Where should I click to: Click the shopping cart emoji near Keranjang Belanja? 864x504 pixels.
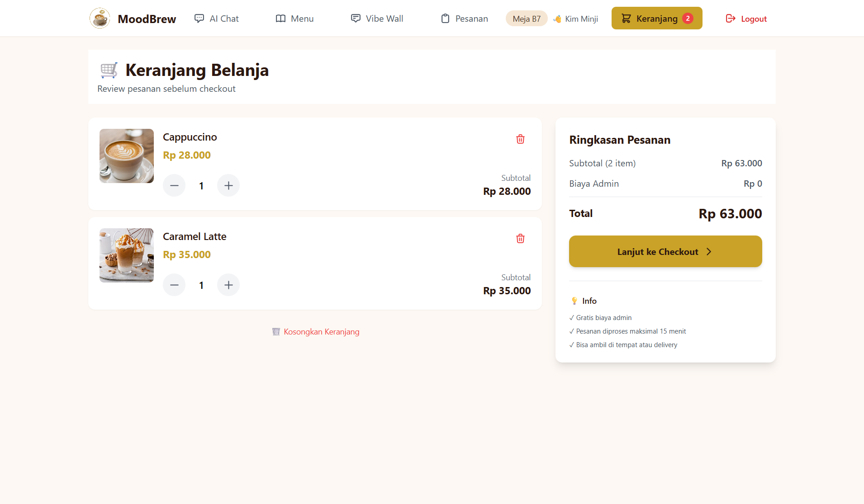point(108,70)
